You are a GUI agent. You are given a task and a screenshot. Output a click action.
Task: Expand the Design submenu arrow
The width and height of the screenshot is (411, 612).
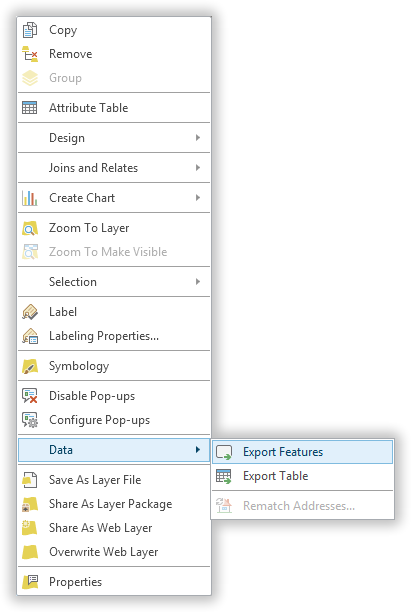(198, 138)
